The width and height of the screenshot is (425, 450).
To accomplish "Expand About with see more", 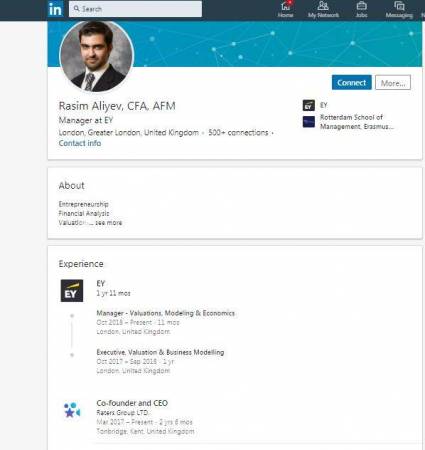I will point(109,223).
